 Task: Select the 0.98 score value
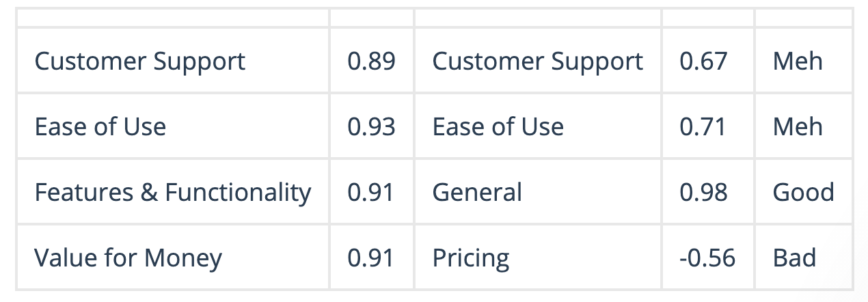pos(703,192)
